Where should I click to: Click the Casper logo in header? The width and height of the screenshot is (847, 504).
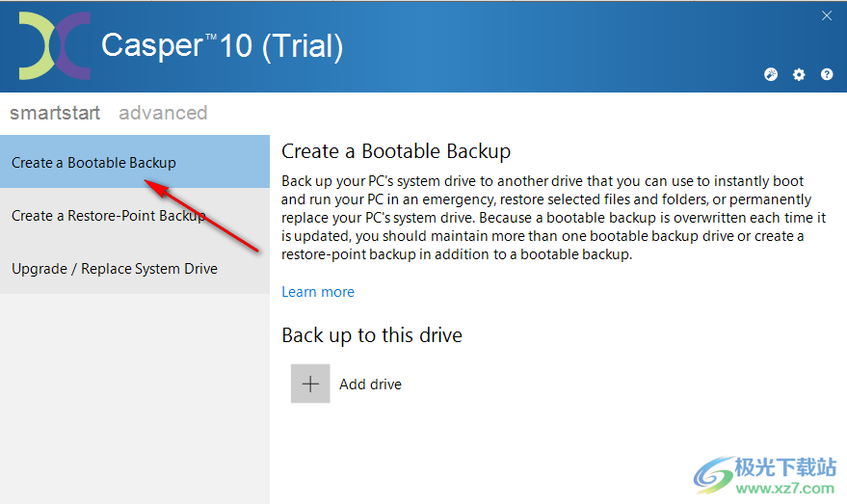tap(54, 46)
